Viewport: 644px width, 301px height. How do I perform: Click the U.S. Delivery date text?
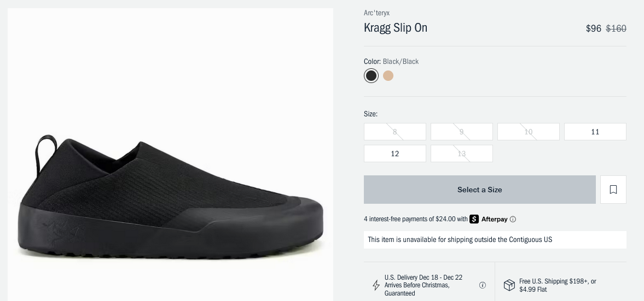pos(423,285)
